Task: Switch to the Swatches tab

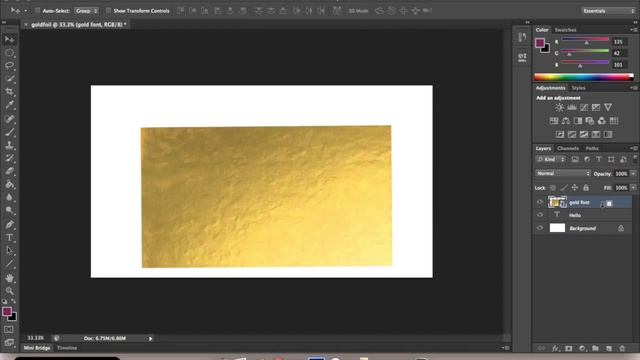Action: (565, 30)
